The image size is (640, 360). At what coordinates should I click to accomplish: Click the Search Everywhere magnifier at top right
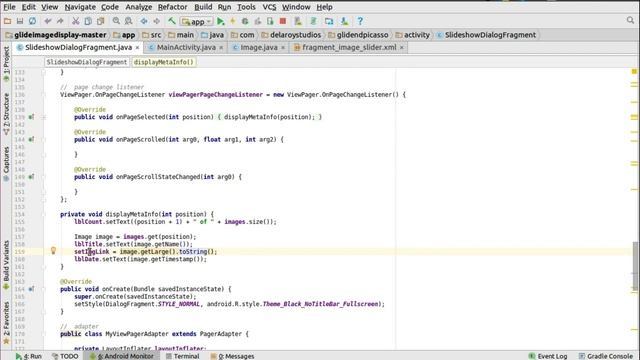pos(630,20)
